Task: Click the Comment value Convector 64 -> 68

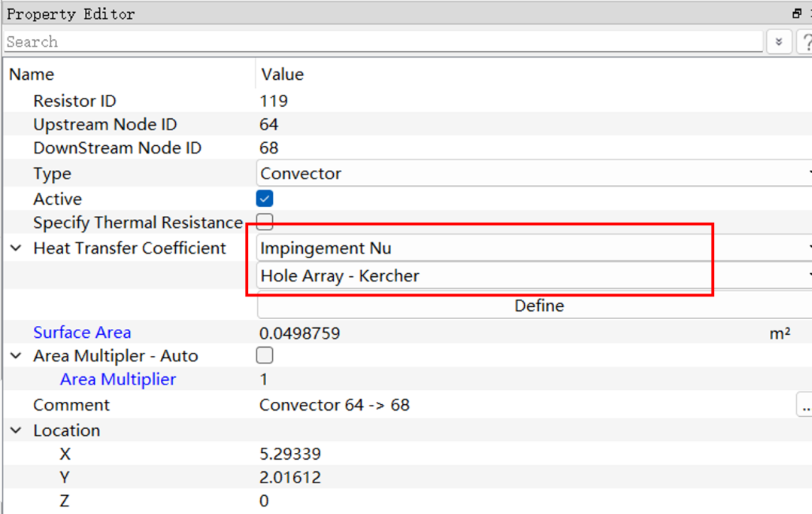Action: point(335,405)
